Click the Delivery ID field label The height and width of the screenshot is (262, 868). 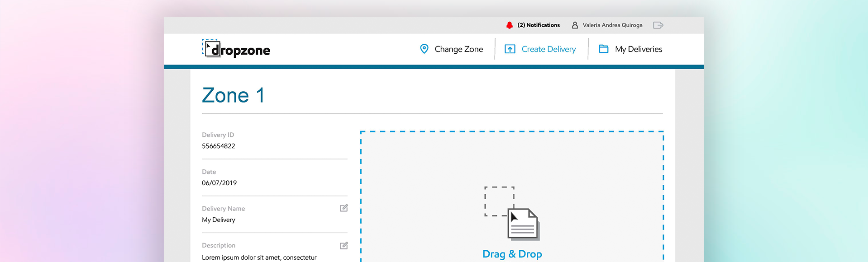[x=218, y=135]
